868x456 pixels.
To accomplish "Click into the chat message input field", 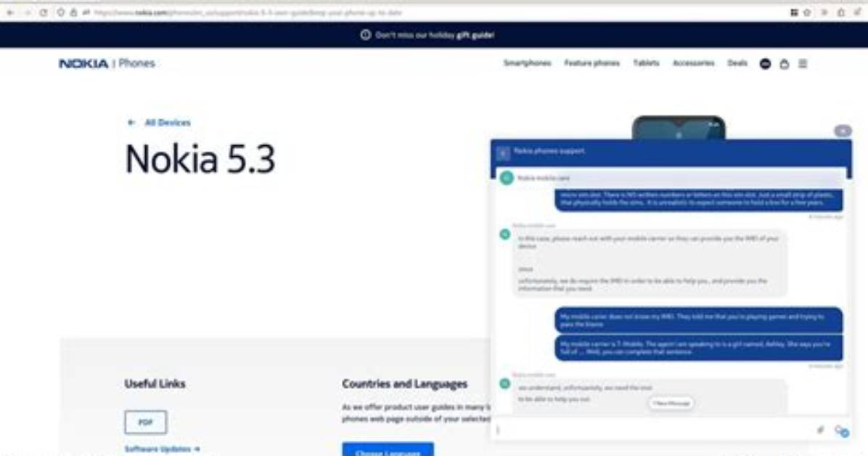I will click(x=653, y=429).
